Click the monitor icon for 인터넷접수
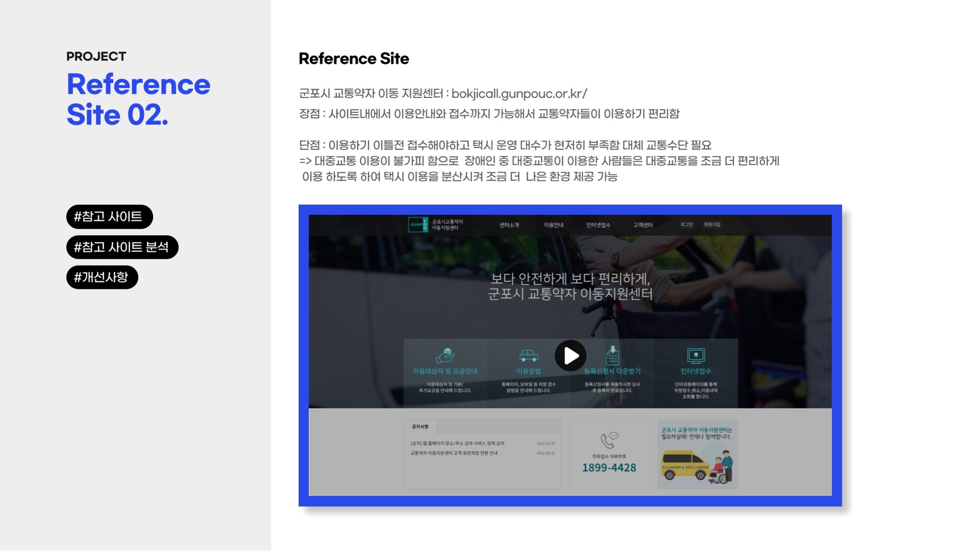Image resolution: width=980 pixels, height=551 pixels. click(696, 355)
